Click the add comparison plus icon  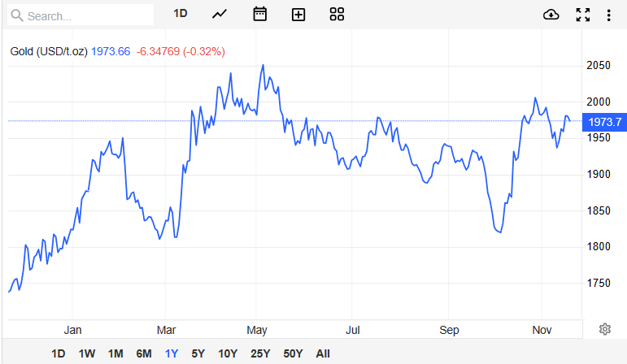click(x=298, y=15)
